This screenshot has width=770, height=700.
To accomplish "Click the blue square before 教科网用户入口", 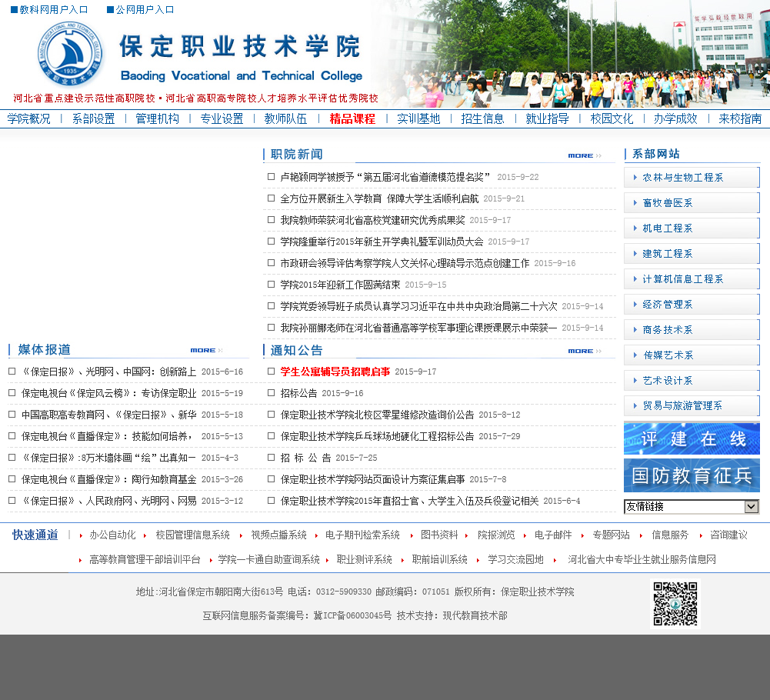I will [14, 10].
